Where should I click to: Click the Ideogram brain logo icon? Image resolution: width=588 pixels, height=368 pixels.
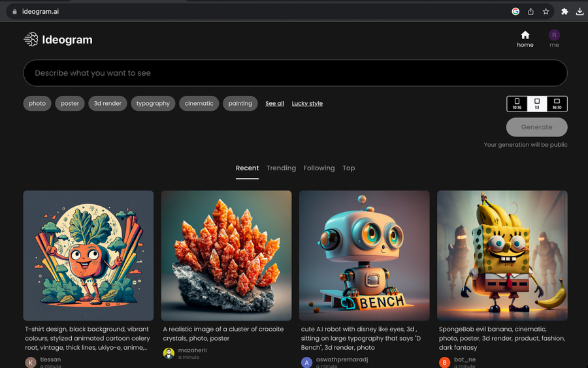pos(31,39)
